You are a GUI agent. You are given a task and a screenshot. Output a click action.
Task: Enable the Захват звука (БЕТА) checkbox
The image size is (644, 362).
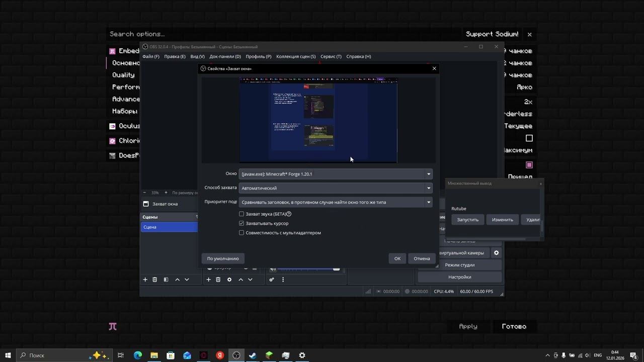pyautogui.click(x=242, y=214)
